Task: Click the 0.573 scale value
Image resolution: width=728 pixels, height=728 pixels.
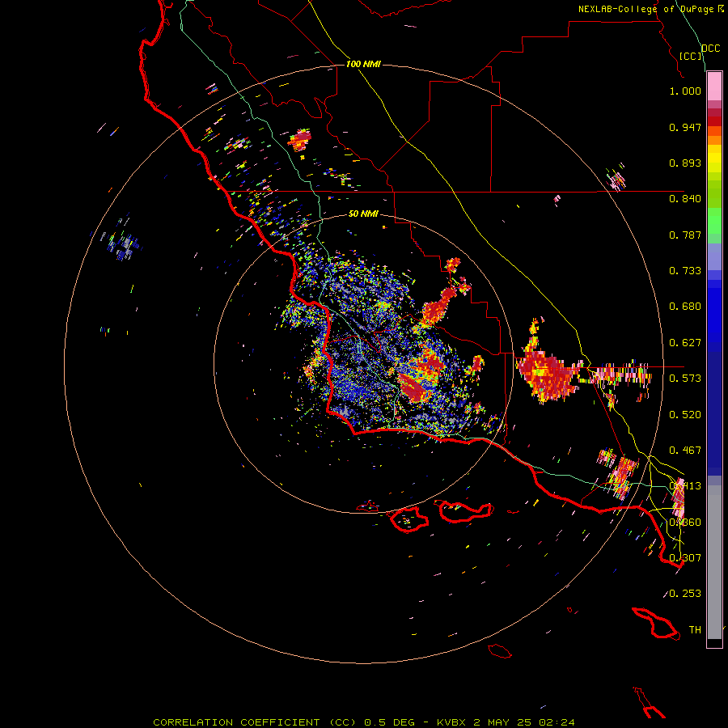Action: 685,379
